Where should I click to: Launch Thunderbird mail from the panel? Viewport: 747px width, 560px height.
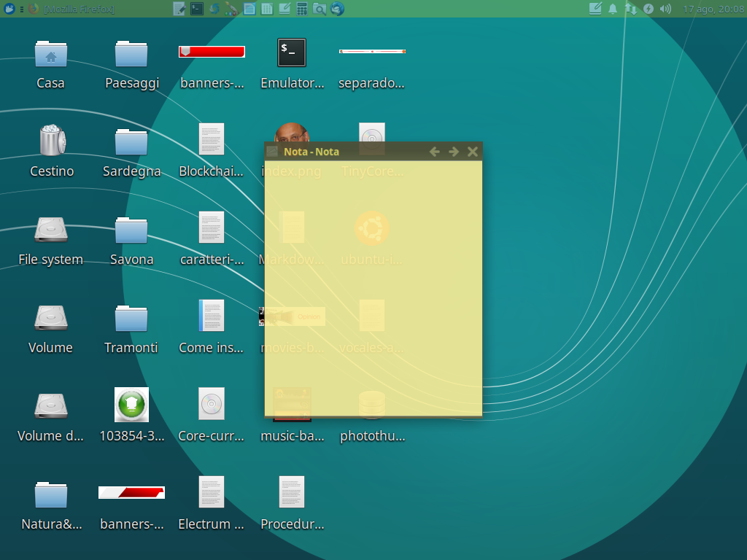[x=337, y=9]
